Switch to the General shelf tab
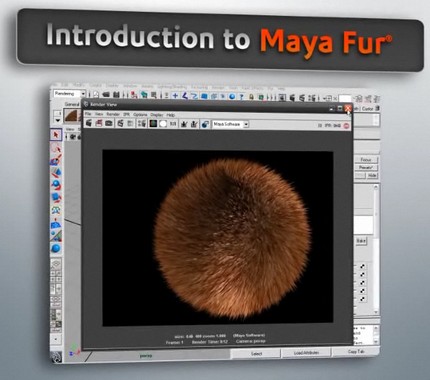This screenshot has width=430, height=380. (72, 104)
